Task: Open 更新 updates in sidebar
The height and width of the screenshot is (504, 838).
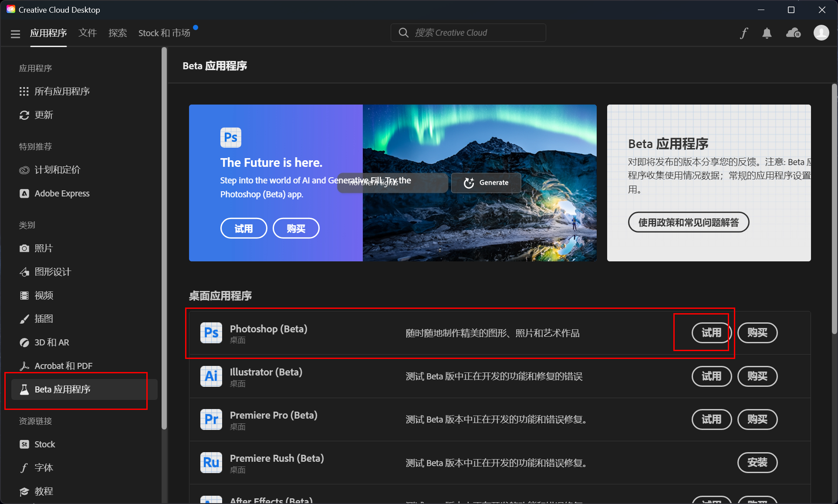Action: pos(84,115)
